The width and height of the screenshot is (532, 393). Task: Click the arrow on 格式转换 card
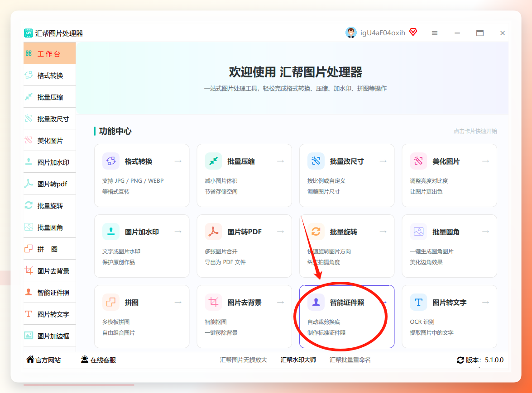(178, 161)
